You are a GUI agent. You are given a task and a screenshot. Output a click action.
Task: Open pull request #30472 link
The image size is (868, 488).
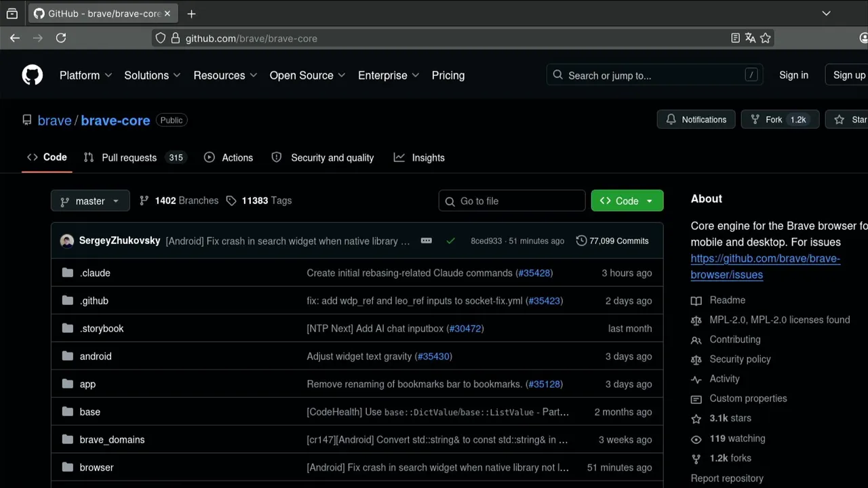pyautogui.click(x=465, y=328)
